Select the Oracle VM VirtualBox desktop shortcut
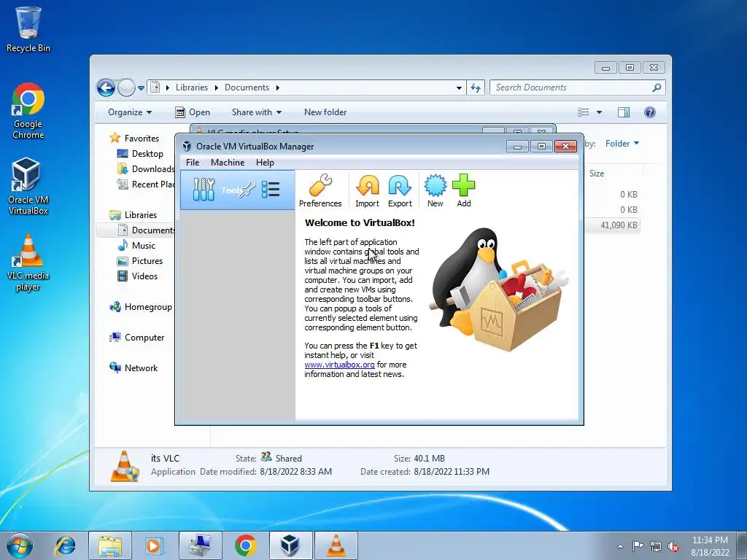Viewport: 747px width, 560px height. point(28,186)
